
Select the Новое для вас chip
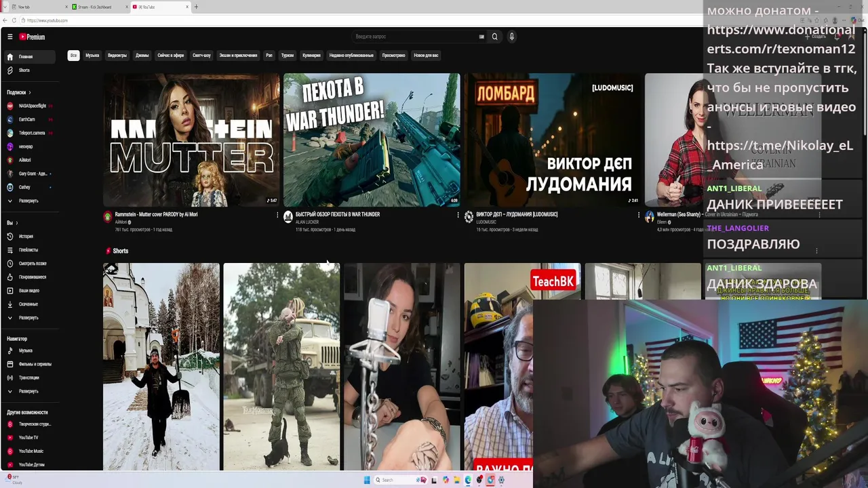(x=426, y=56)
